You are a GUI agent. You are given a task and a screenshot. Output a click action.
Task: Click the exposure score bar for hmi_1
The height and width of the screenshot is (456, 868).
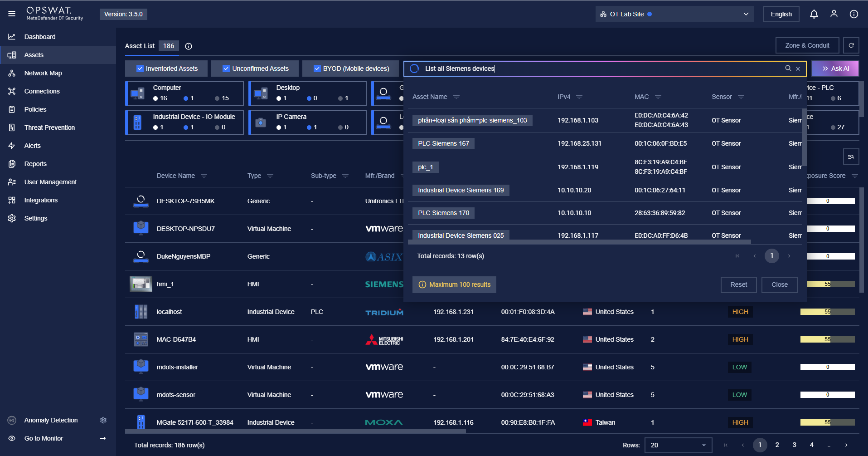pos(827,284)
